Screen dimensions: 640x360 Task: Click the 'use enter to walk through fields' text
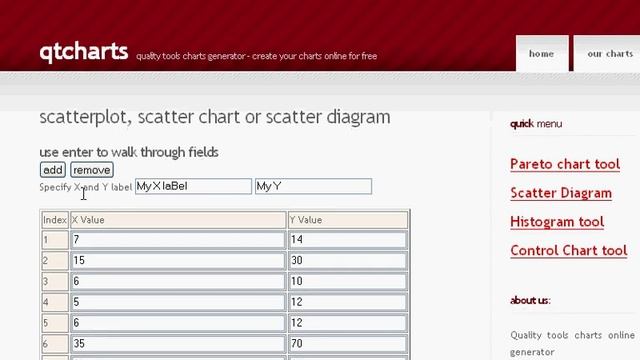(129, 152)
